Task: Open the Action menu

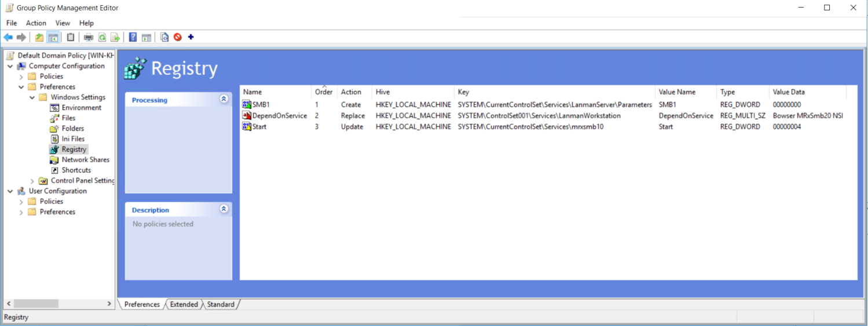Action: (x=36, y=23)
